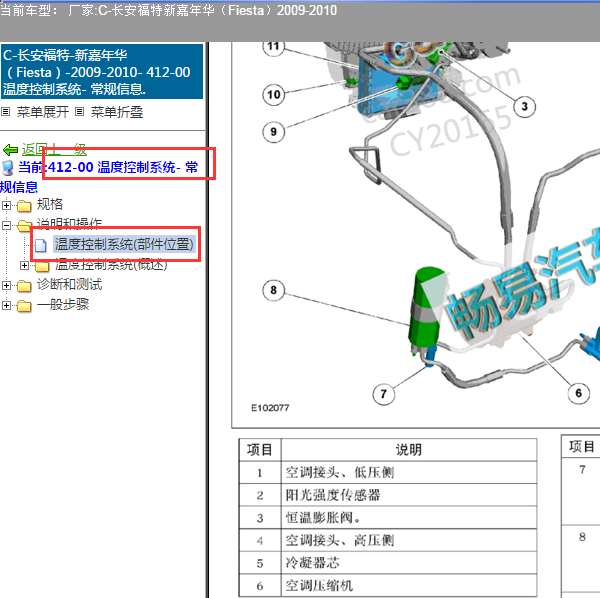Click callout number 10 in the diagram
The height and width of the screenshot is (598, 600).
point(274,95)
